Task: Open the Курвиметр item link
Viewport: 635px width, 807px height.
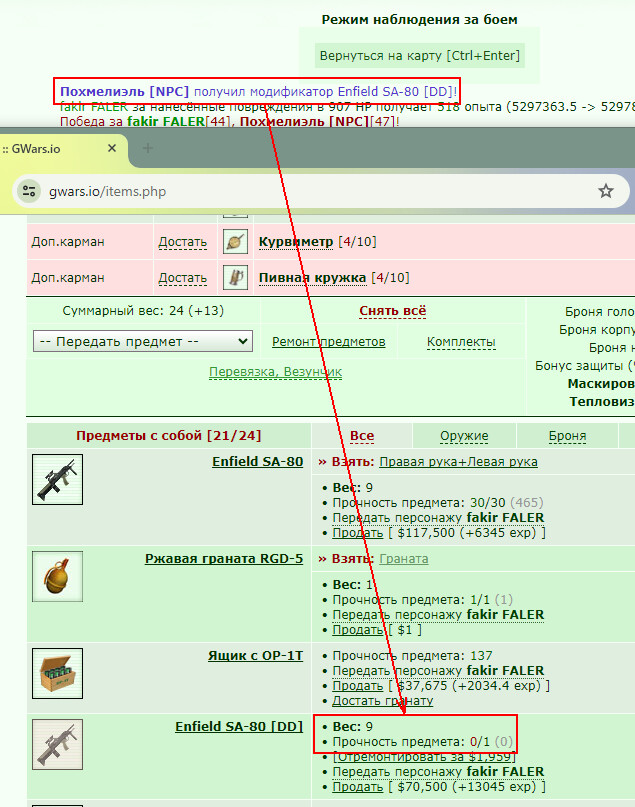Action: 295,242
